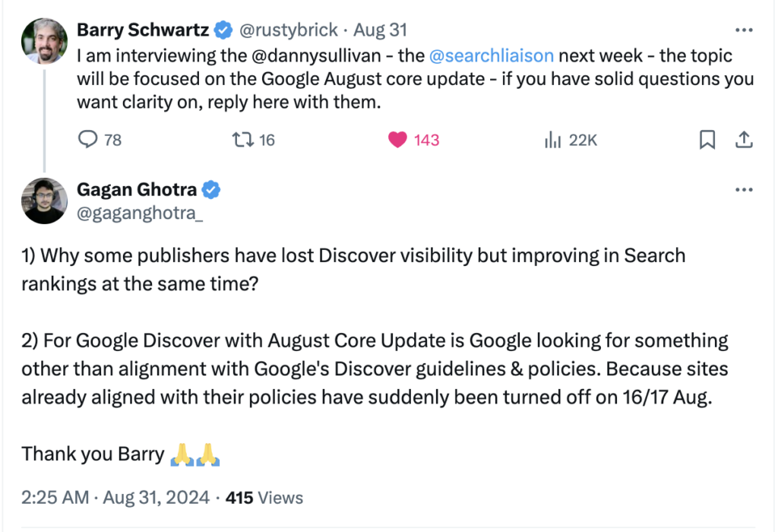Click the Gagan Ghotra display name
Image resolution: width=778 pixels, height=532 pixels.
(x=138, y=190)
